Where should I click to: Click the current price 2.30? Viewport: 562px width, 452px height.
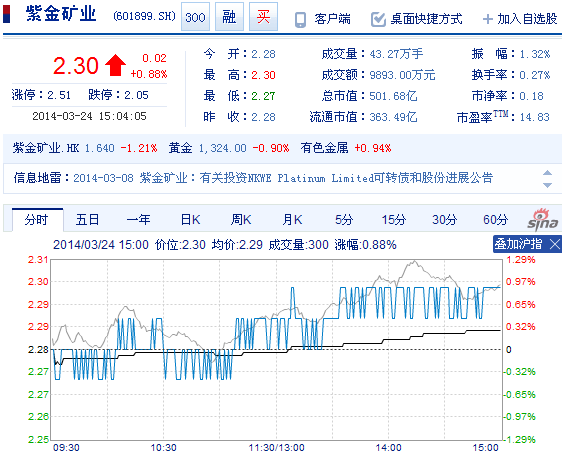(76, 66)
